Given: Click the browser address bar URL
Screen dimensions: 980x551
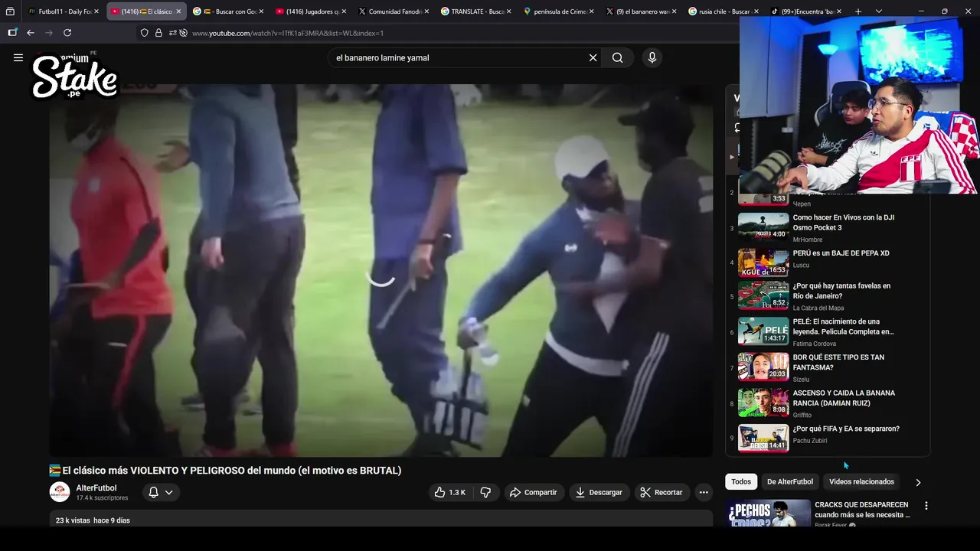Looking at the screenshot, I should coord(288,33).
